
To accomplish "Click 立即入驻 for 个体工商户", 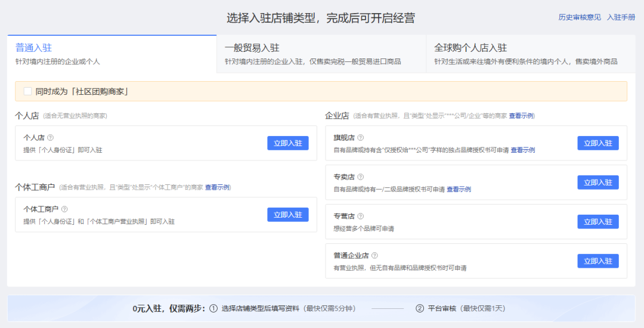I will 288,215.
